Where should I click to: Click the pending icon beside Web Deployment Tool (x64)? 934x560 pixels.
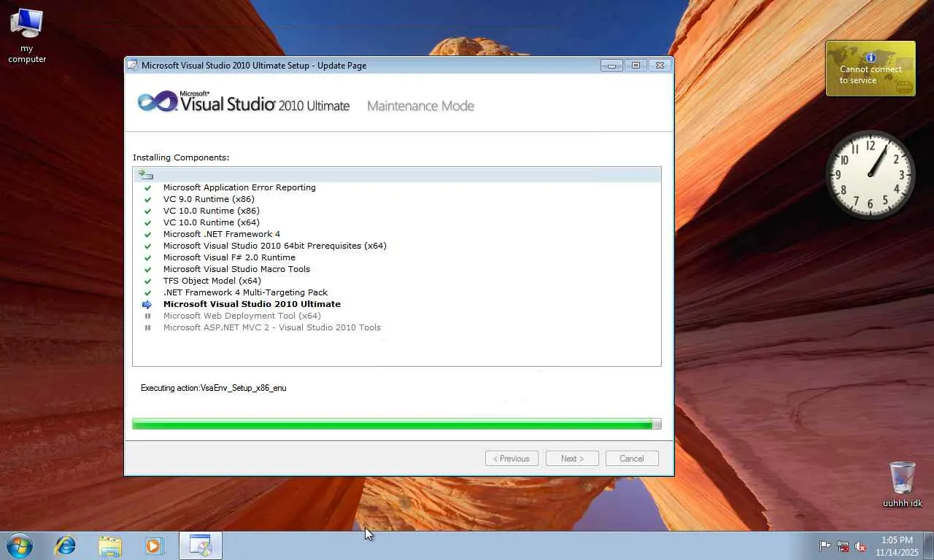click(x=147, y=316)
